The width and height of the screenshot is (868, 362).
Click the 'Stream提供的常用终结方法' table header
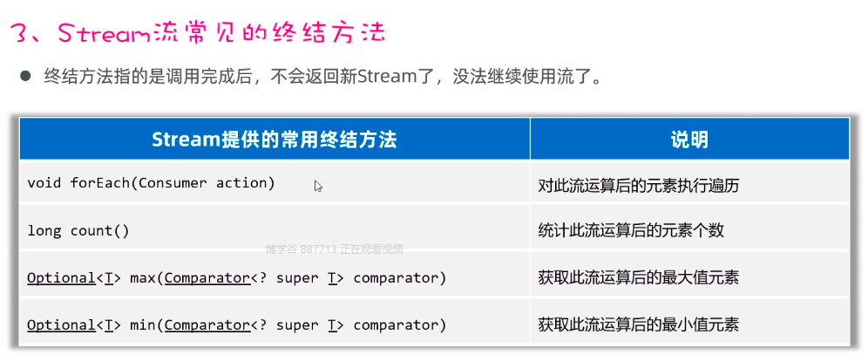point(275,140)
